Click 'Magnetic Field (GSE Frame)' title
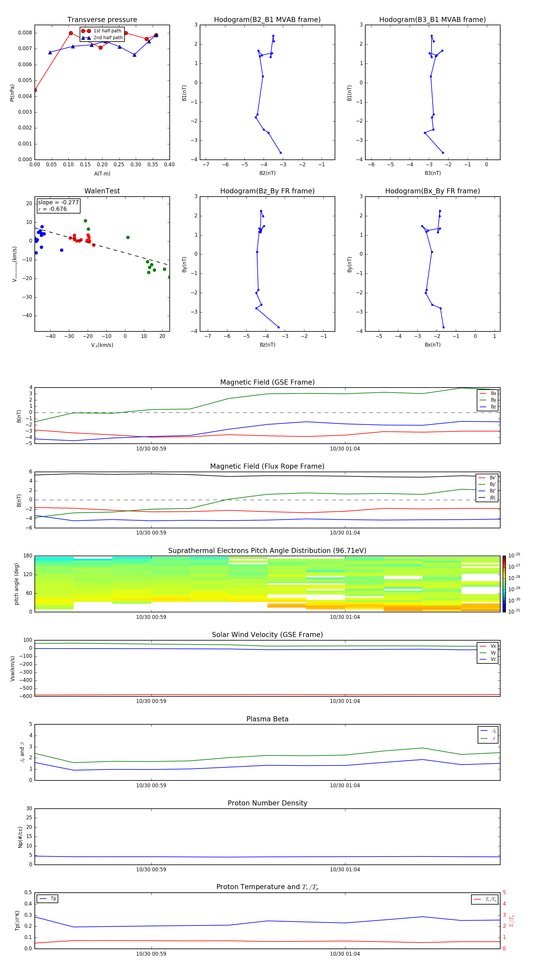The width and height of the screenshot is (535, 980). (267, 382)
